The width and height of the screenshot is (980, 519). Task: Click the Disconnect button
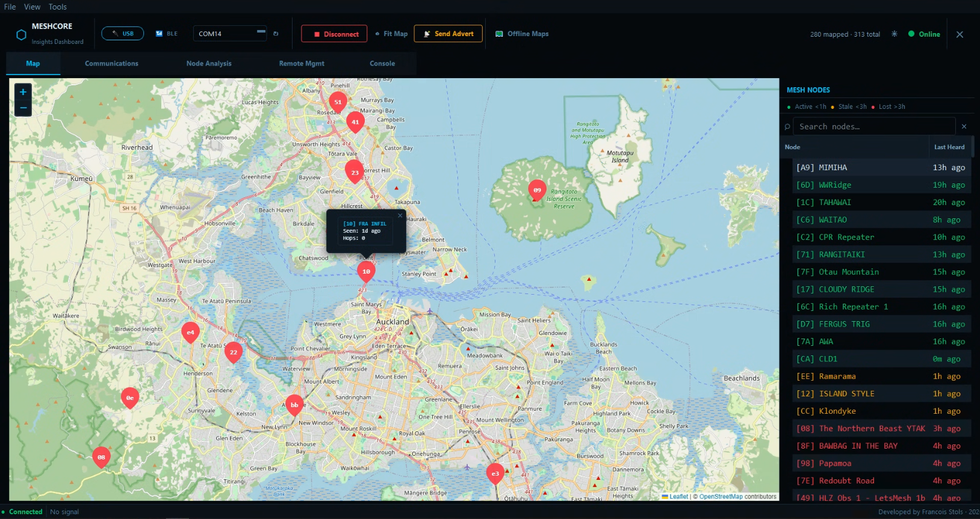pyautogui.click(x=334, y=34)
